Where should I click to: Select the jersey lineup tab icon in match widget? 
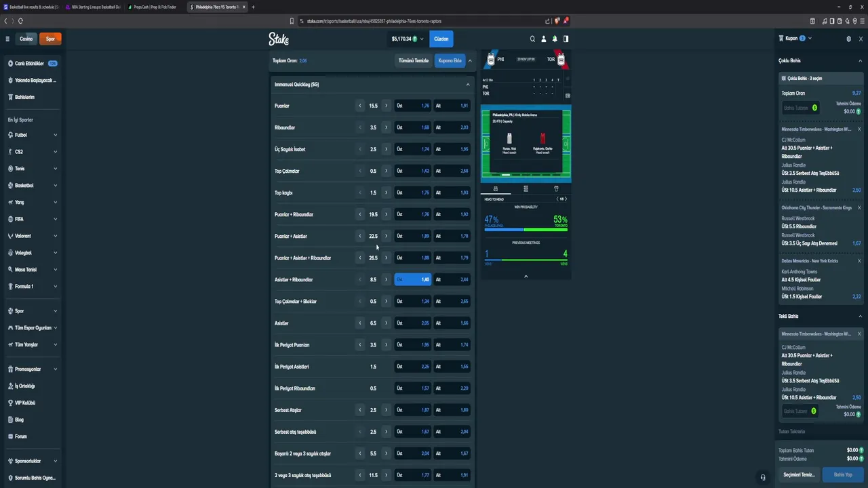click(556, 188)
